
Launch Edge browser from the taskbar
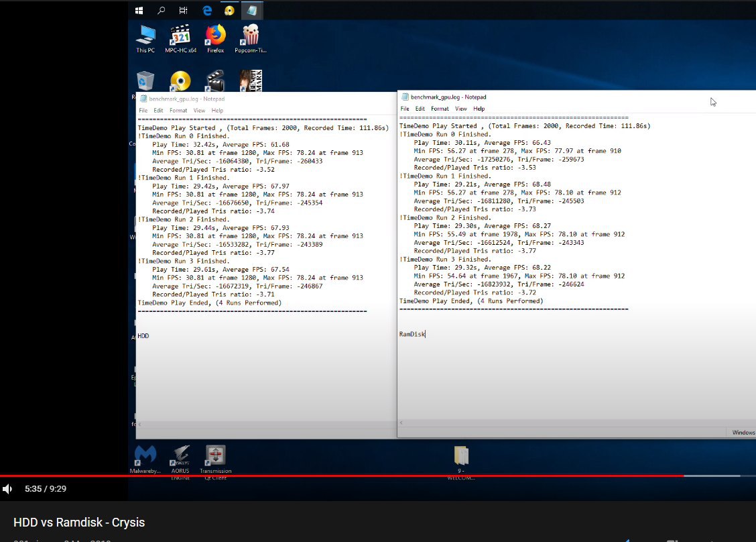click(x=207, y=10)
